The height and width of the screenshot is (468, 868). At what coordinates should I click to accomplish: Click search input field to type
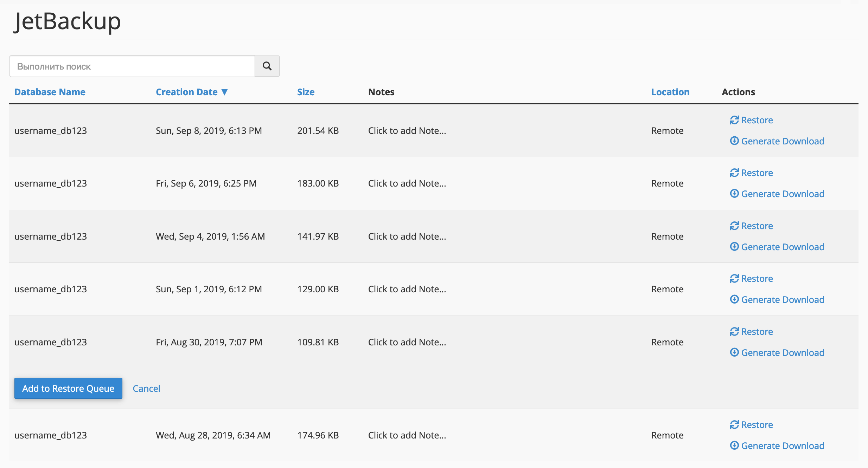click(x=132, y=66)
